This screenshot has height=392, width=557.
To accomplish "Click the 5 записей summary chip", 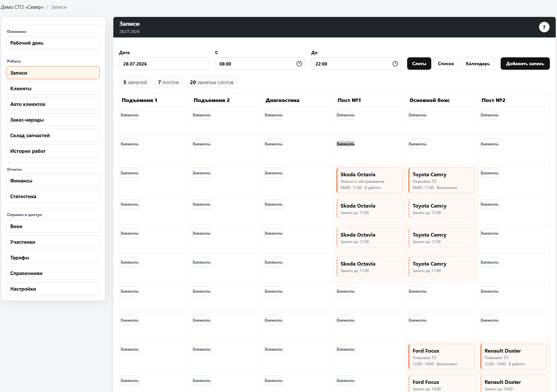I will (x=135, y=82).
